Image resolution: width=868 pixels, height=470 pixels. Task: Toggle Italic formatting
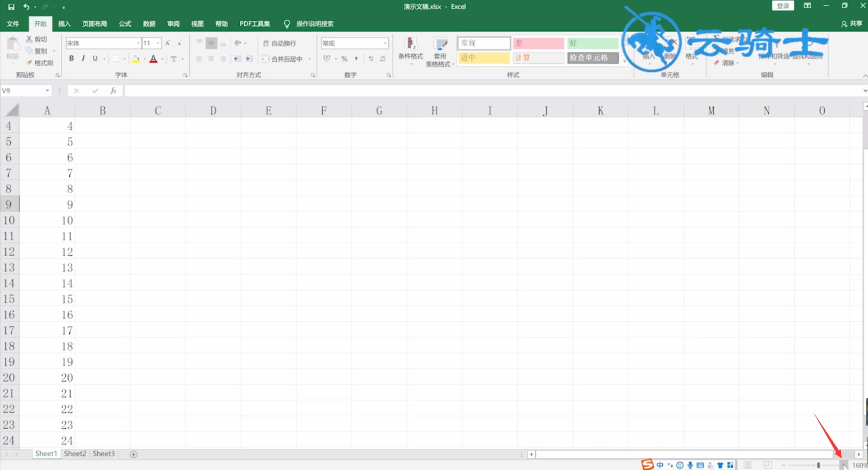(83, 58)
